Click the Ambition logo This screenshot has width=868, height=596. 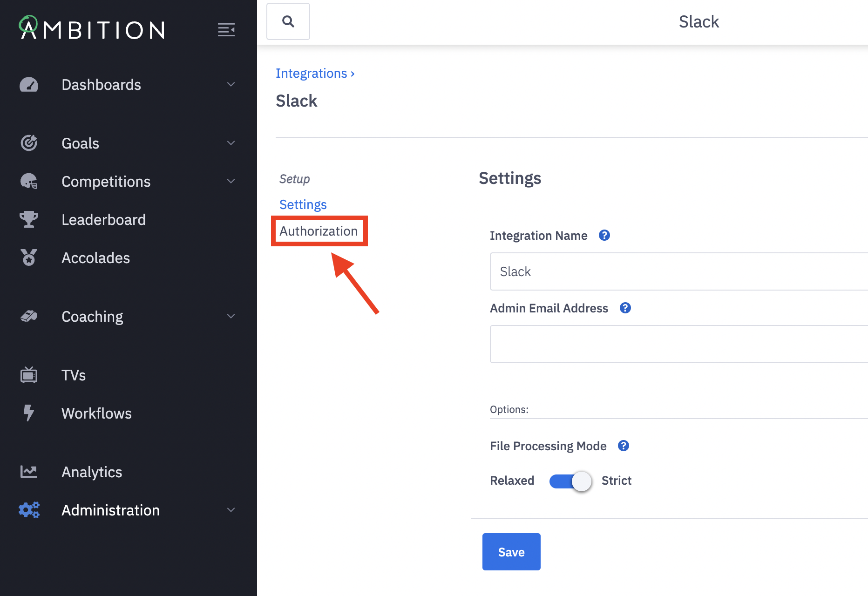point(92,29)
